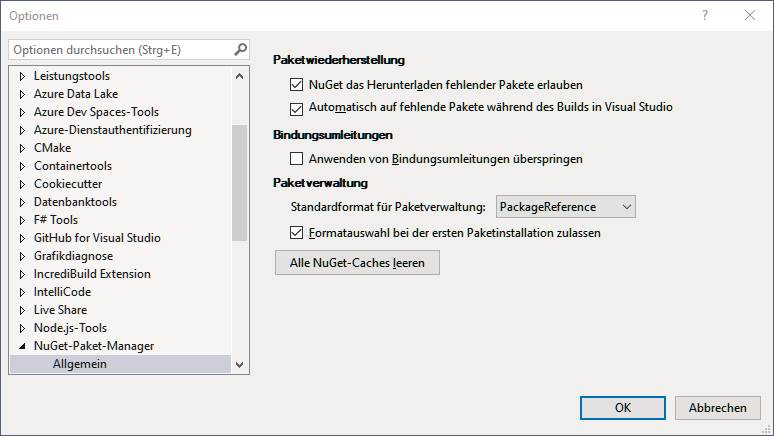Enable Anwenden von Bindungsumleitungen überspringen
The height and width of the screenshot is (436, 774).
(296, 159)
